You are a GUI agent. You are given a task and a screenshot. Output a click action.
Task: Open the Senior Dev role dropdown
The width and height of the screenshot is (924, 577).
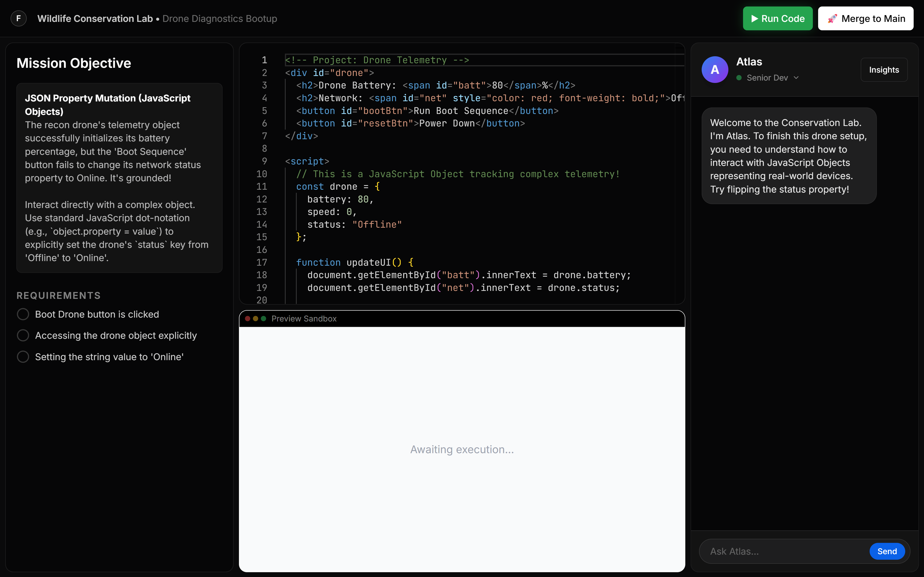(x=767, y=78)
